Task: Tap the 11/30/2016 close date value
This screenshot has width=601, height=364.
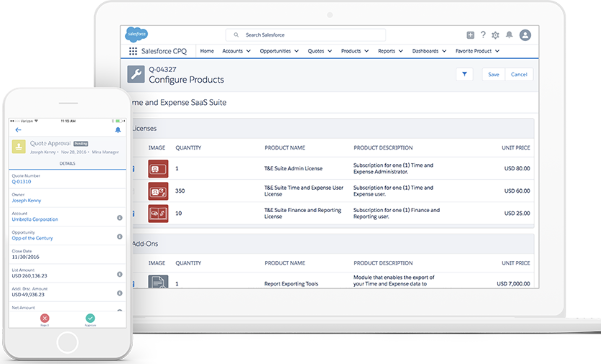Action: (25, 257)
